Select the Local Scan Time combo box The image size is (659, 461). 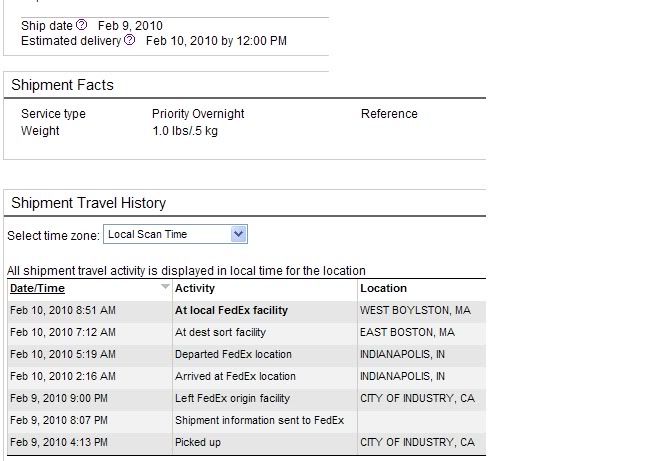pos(175,234)
